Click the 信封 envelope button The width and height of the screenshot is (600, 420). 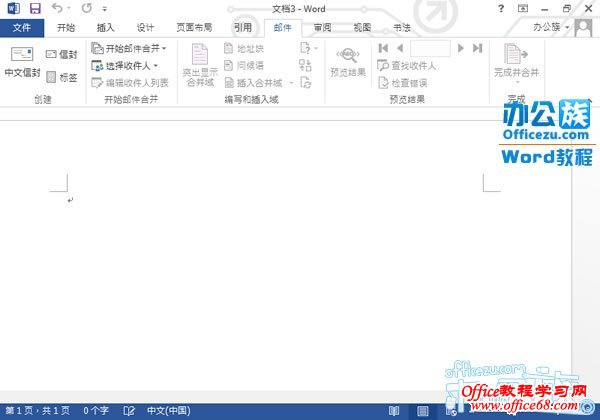62,55
